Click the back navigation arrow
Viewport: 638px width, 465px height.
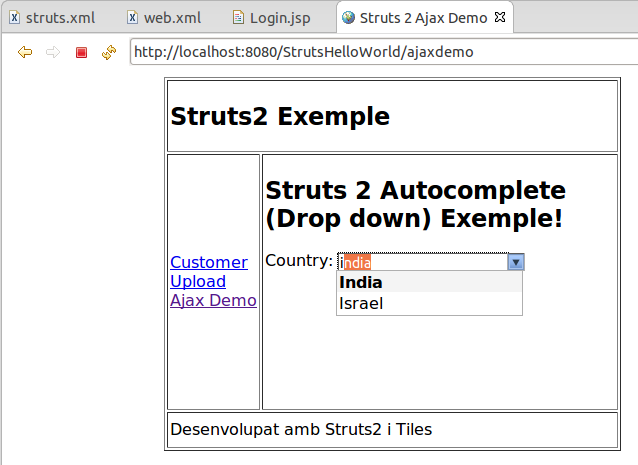point(26,52)
